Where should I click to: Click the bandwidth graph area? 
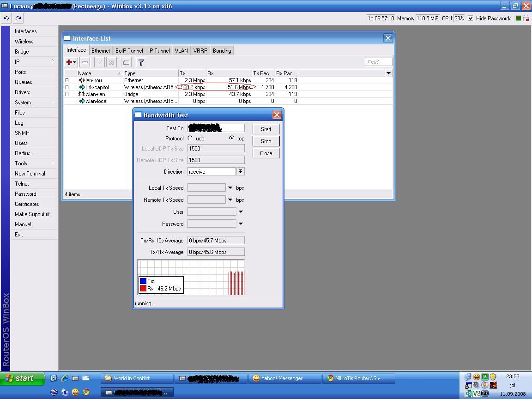click(x=191, y=278)
